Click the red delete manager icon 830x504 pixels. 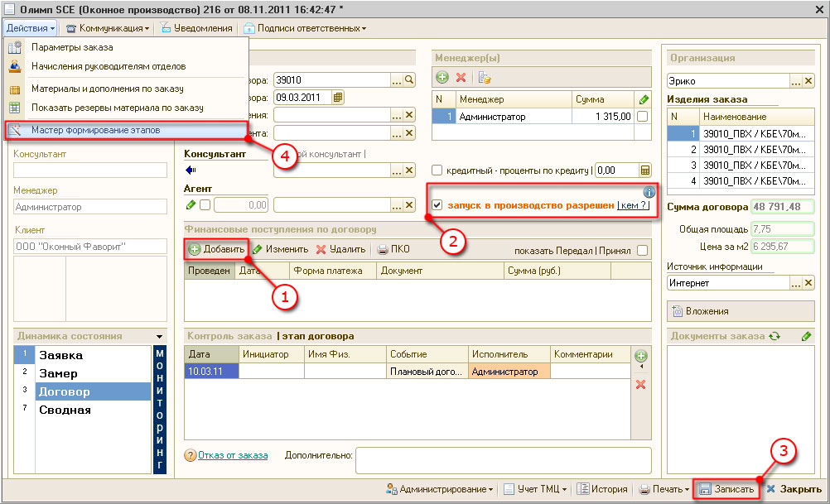[x=461, y=78]
